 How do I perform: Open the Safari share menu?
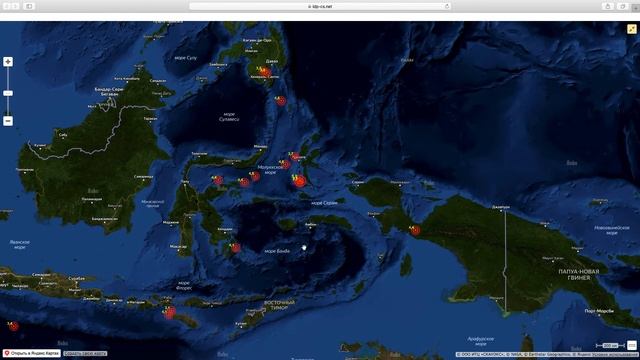point(608,6)
